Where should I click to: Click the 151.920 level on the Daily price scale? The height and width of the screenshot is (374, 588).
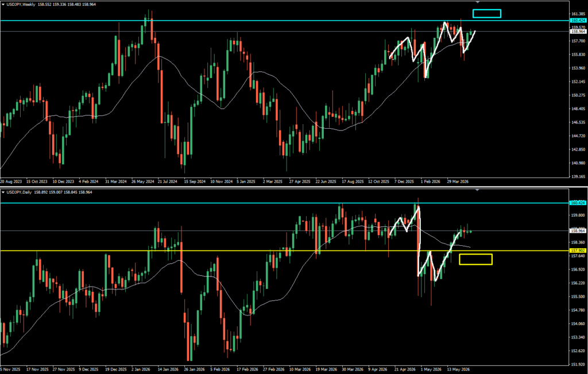[x=578, y=364]
